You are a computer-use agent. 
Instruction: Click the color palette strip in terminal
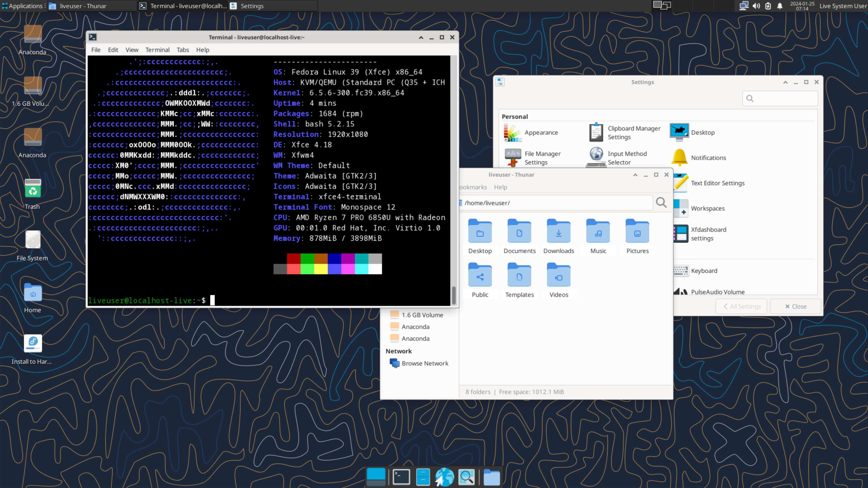[328, 264]
